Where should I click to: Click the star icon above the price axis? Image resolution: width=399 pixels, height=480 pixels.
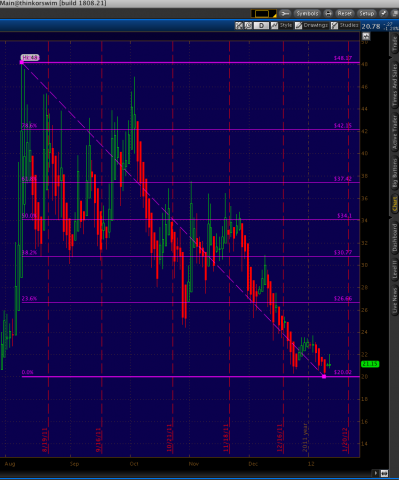(366, 36)
